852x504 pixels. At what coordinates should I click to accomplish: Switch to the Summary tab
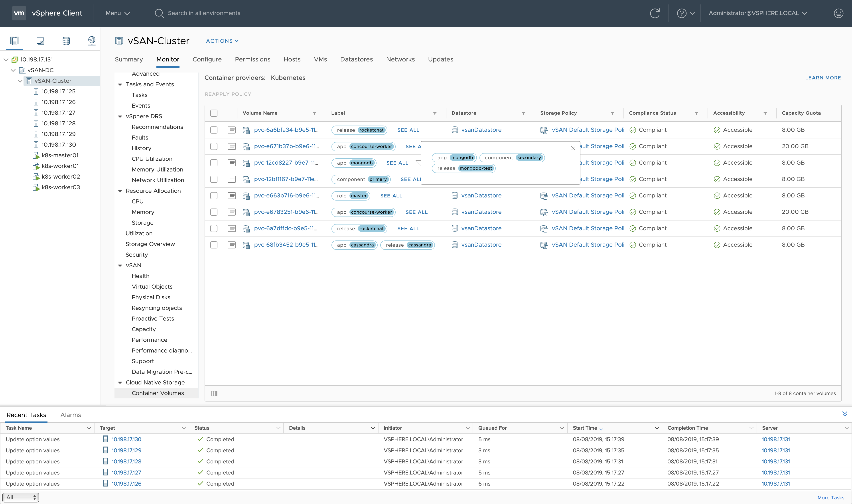pyautogui.click(x=129, y=59)
